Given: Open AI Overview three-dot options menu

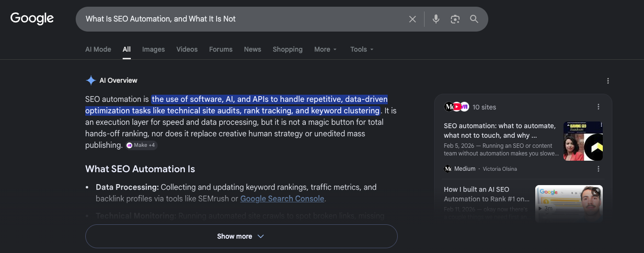Looking at the screenshot, I should (x=608, y=81).
